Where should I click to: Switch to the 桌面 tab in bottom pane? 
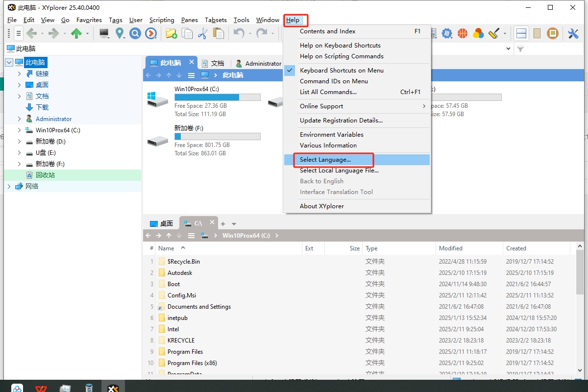[x=161, y=223]
